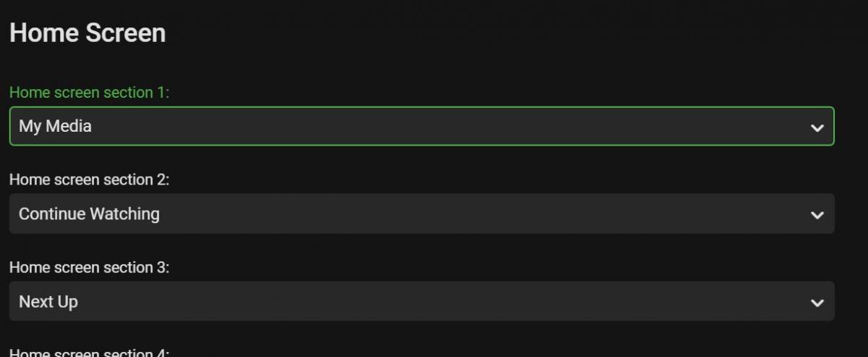The width and height of the screenshot is (868, 357).
Task: Click the middle of the Next Up field
Action: [421, 301]
